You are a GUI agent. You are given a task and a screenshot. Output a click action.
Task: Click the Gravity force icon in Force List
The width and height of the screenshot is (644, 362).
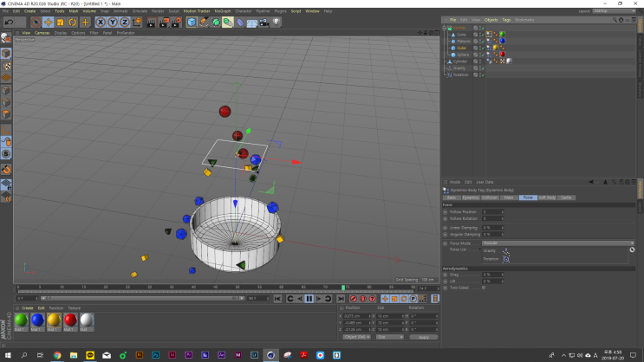point(506,251)
